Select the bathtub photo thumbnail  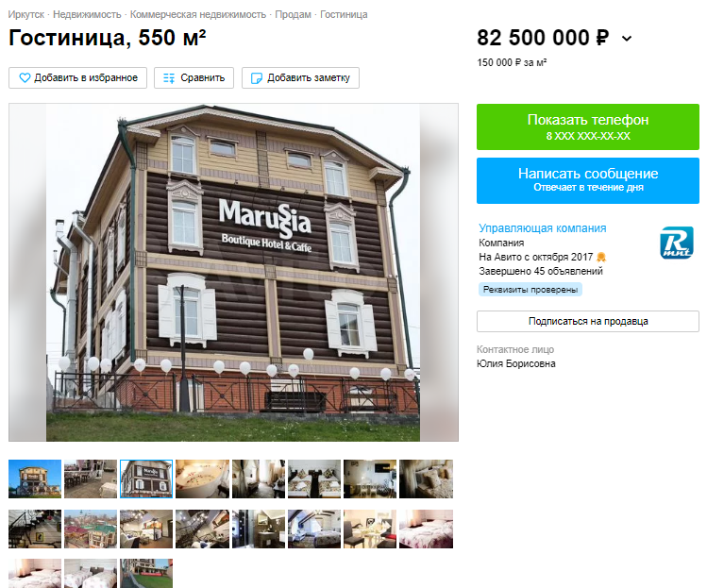click(202, 479)
